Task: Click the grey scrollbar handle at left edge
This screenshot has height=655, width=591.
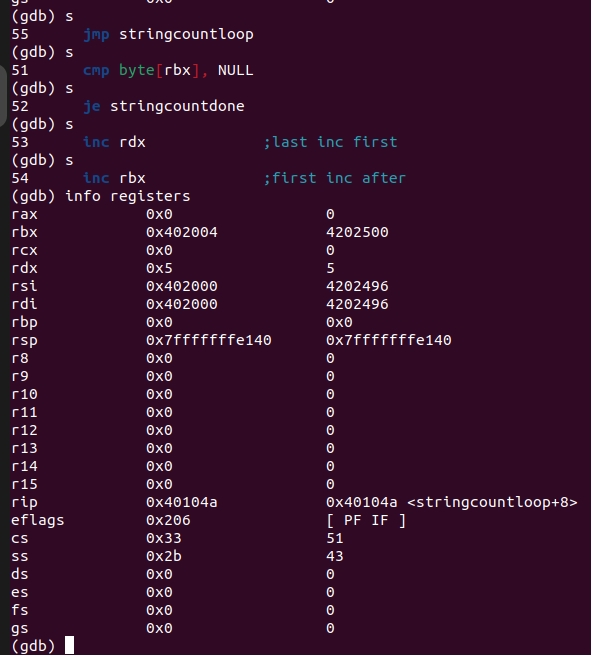Action: tap(3, 95)
